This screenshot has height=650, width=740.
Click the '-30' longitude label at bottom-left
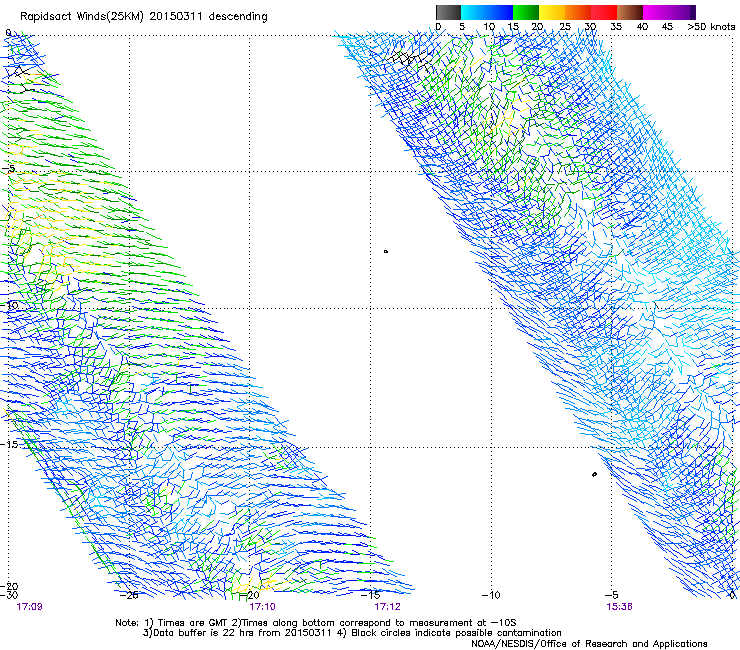[9, 595]
